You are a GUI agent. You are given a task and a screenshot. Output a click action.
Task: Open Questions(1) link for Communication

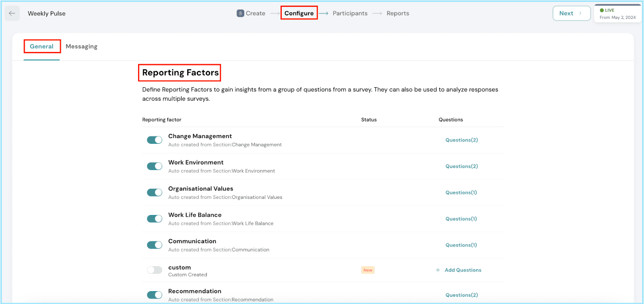[x=461, y=245]
